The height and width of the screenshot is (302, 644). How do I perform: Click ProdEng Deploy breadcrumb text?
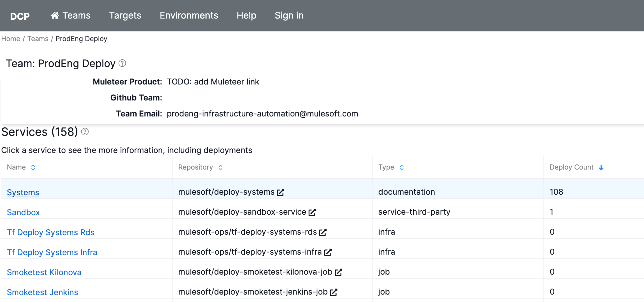(81, 39)
